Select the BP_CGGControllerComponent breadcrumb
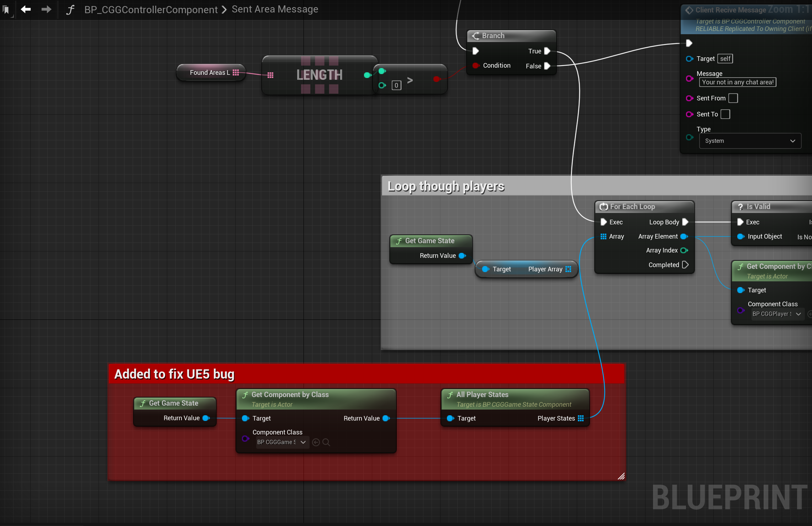Viewport: 812px width, 526px height. click(151, 10)
